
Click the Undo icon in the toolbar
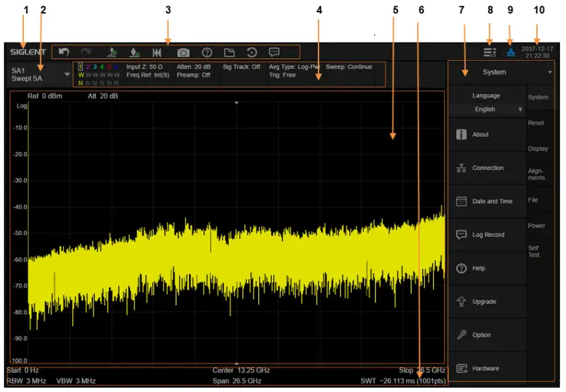(x=64, y=51)
